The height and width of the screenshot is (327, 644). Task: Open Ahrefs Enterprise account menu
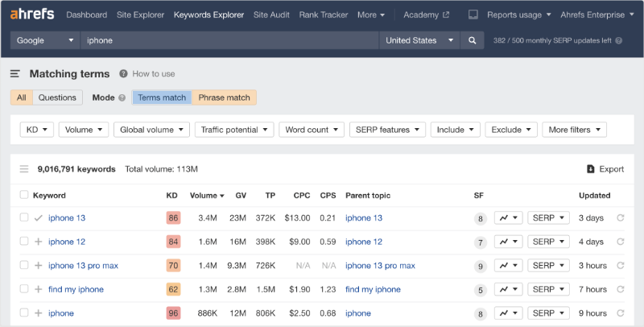[597, 14]
